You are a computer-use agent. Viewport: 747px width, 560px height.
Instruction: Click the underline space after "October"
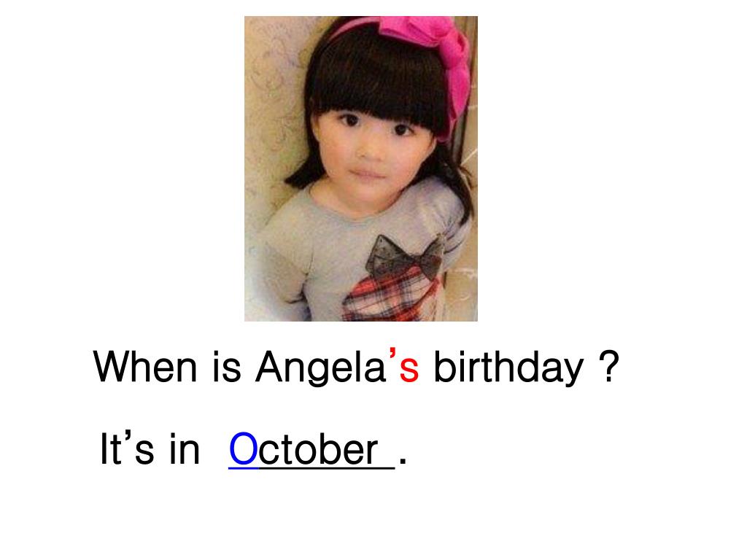pos(387,467)
